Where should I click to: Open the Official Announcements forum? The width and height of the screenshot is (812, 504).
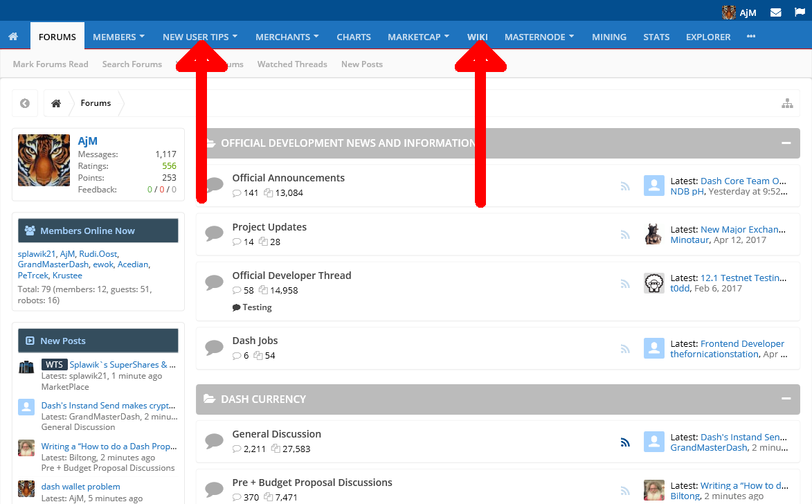click(x=289, y=178)
